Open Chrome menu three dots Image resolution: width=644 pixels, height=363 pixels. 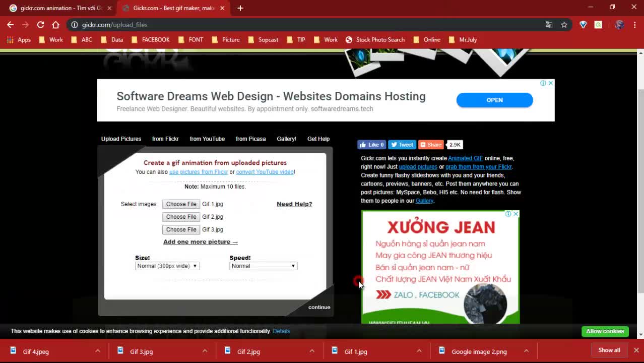(634, 25)
